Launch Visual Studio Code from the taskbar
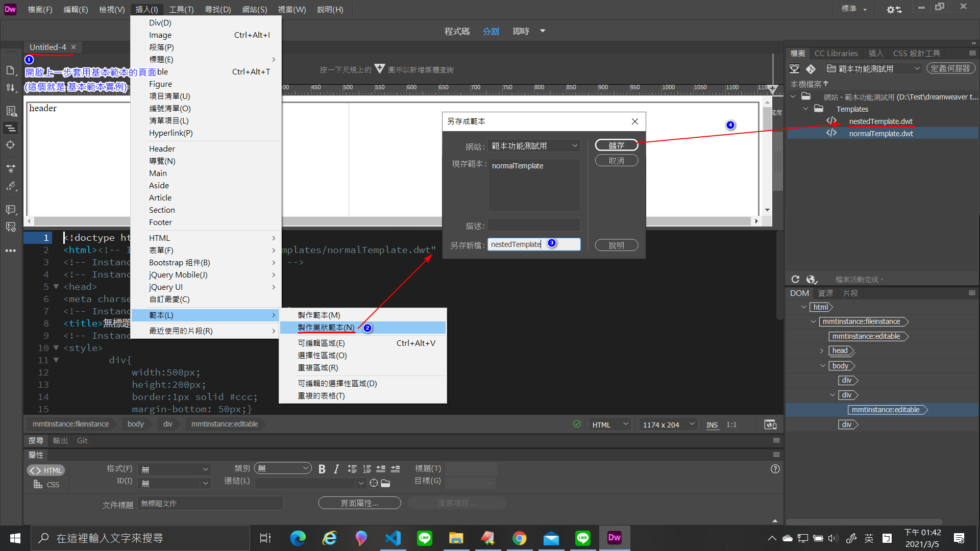The height and width of the screenshot is (551, 980). pos(393,538)
